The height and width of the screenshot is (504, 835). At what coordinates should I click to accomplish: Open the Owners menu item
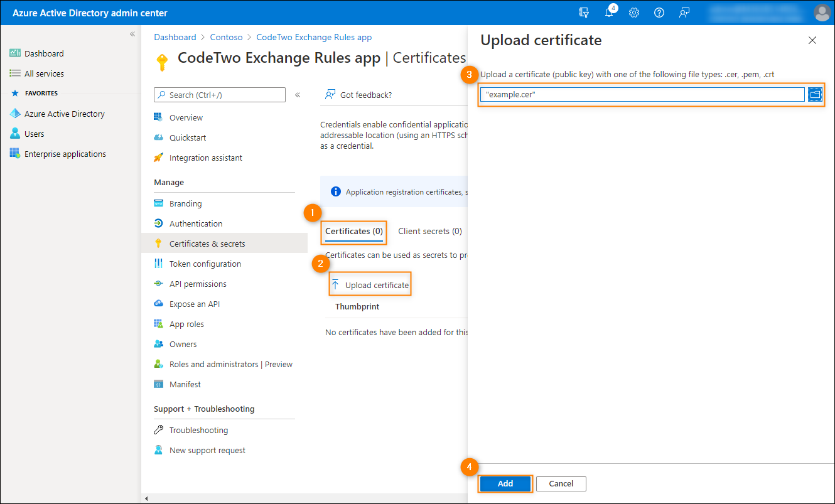pos(183,344)
